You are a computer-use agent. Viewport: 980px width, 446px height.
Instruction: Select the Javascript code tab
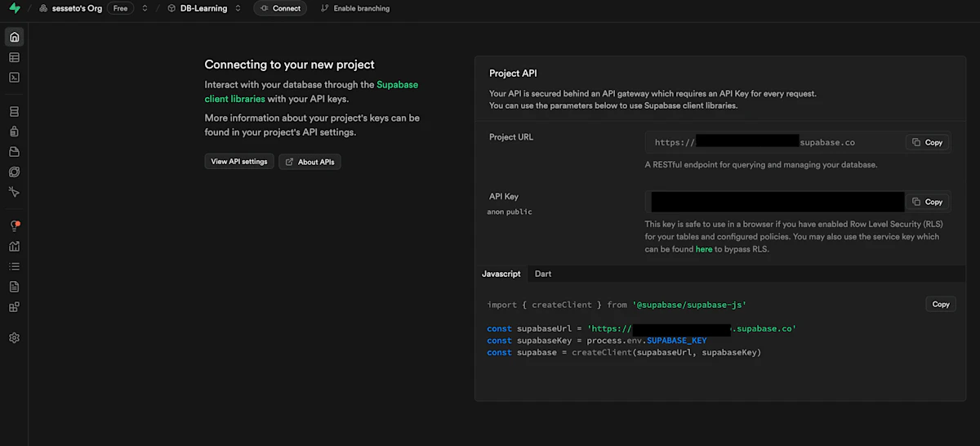pyautogui.click(x=501, y=274)
